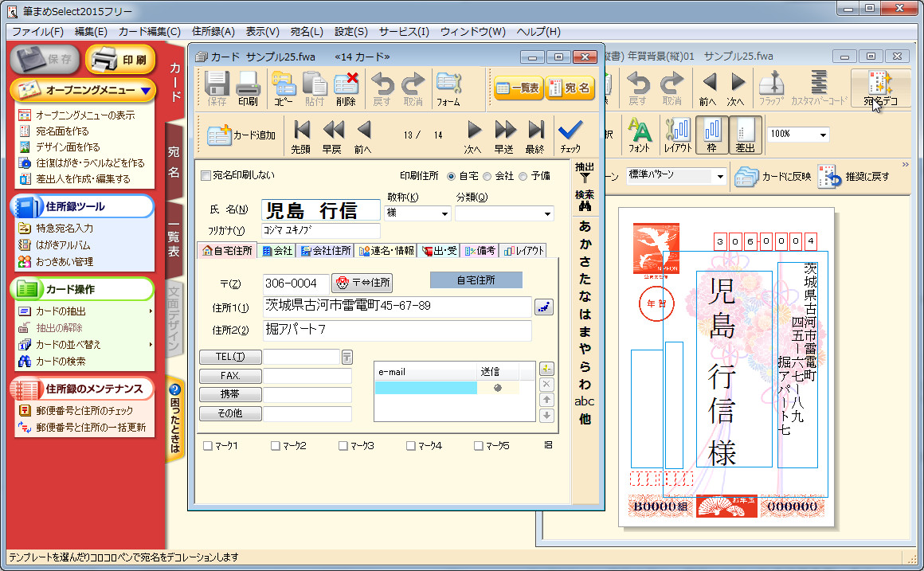The height and width of the screenshot is (571, 924).
Task: Click the フォント font icon
Action: 640,135
